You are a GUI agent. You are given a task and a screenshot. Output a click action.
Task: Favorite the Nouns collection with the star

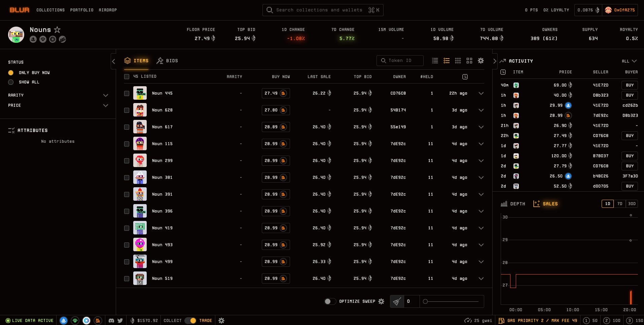click(x=57, y=30)
